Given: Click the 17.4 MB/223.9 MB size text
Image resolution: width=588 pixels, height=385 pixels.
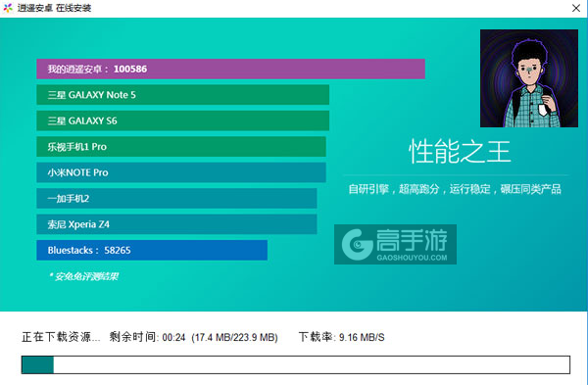Looking at the screenshot, I should click(x=235, y=337).
